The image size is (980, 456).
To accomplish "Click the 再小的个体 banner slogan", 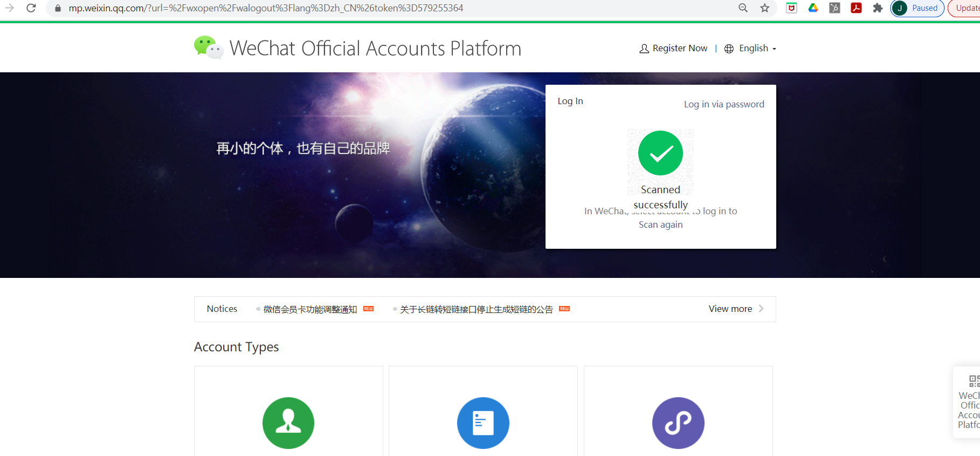I will coord(303,148).
